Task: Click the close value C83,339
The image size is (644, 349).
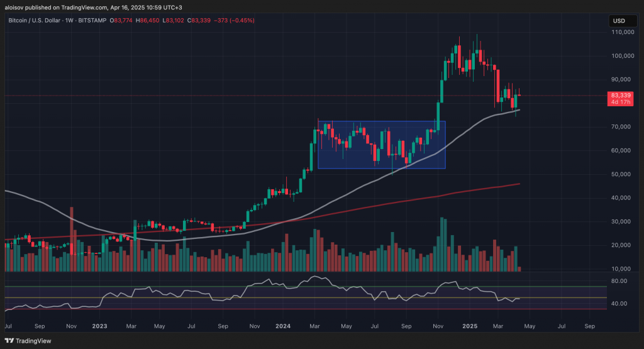Action: click(x=199, y=20)
